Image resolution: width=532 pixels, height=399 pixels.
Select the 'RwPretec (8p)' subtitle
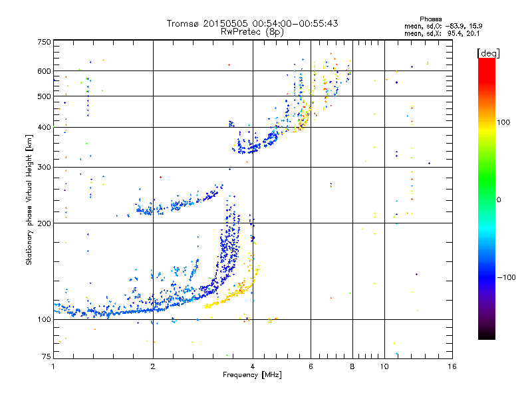click(252, 32)
